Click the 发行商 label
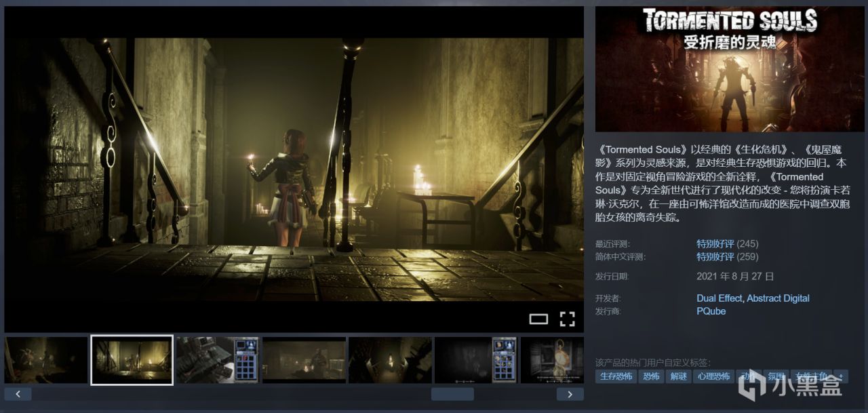Screen dimensions: 868x413 [x=608, y=311]
